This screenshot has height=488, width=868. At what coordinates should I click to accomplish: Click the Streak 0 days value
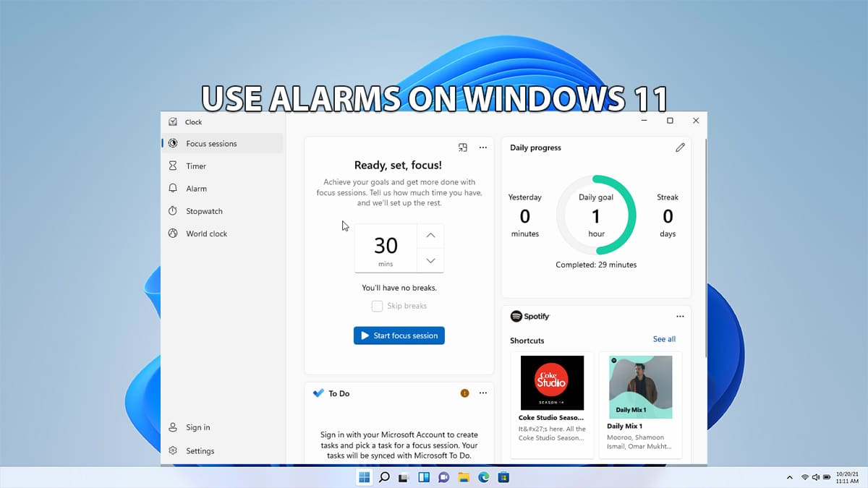668,215
